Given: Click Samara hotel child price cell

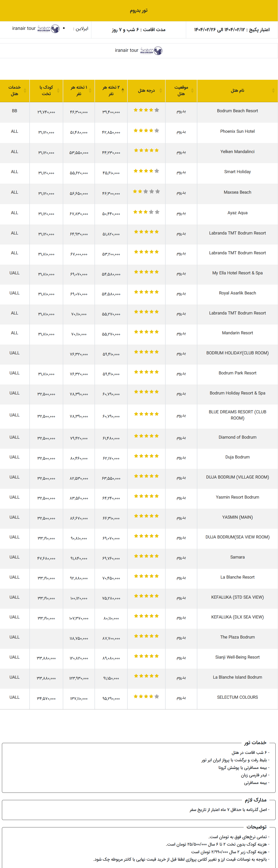Looking at the screenshot, I should [47, 558].
